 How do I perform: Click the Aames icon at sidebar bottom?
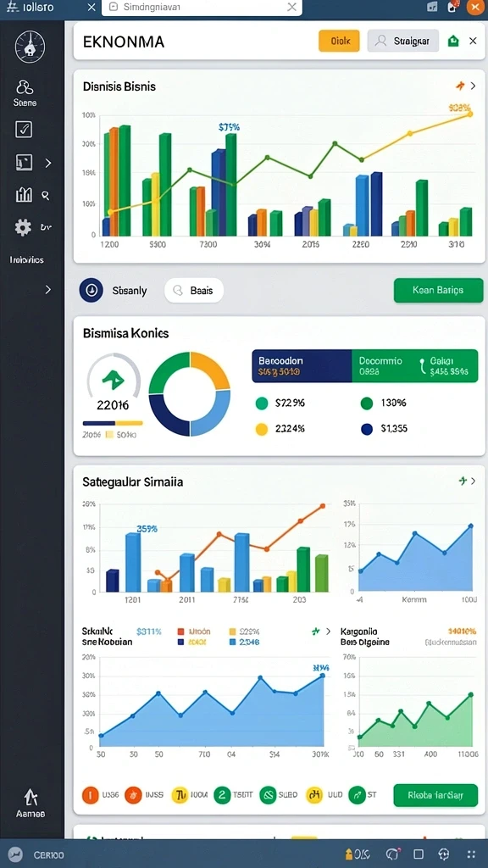click(x=30, y=797)
